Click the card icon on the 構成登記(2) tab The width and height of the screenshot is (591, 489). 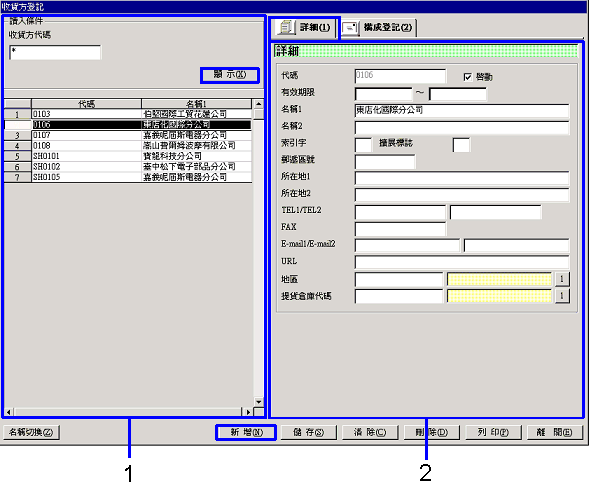coord(351,28)
